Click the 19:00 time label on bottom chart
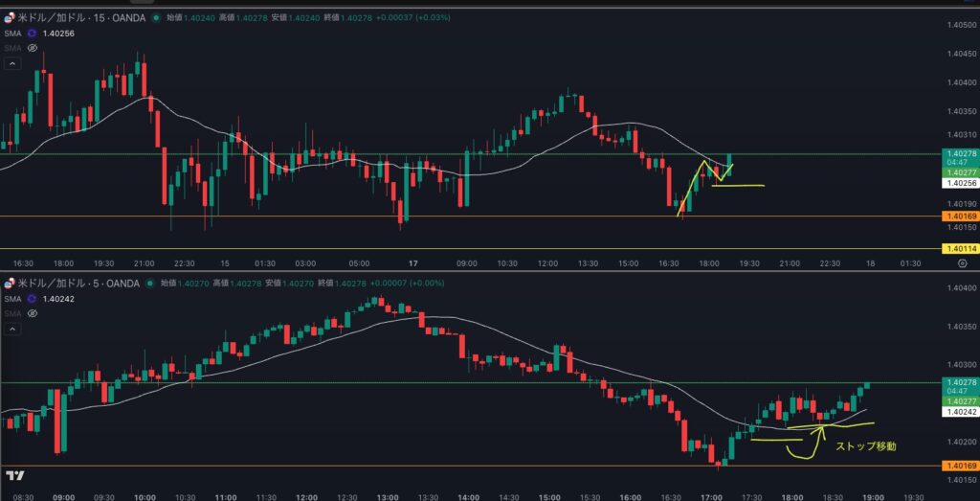 point(871,497)
